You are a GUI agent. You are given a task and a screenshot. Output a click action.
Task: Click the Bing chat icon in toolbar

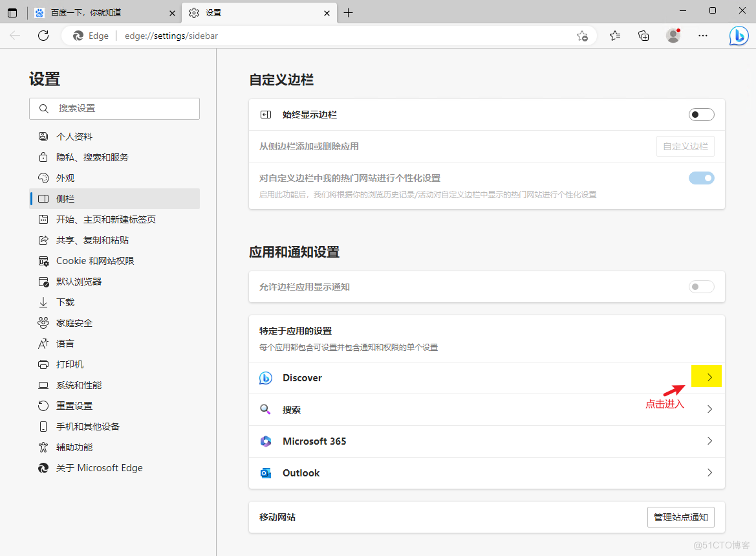click(739, 36)
